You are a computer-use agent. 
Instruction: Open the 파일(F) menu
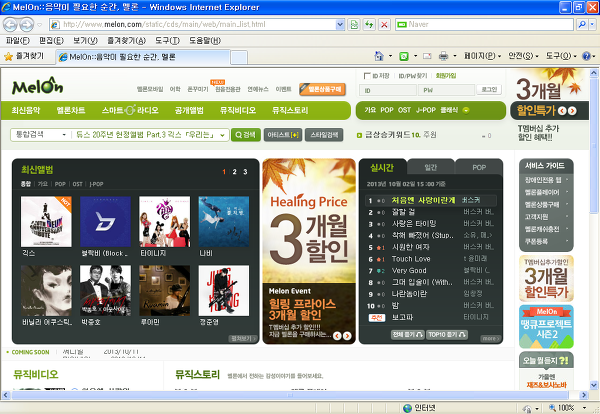point(18,41)
